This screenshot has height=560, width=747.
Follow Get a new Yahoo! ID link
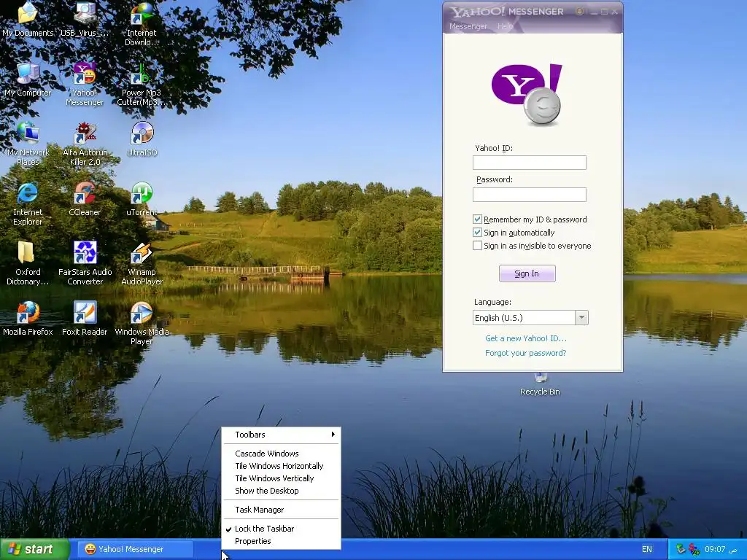tap(526, 338)
